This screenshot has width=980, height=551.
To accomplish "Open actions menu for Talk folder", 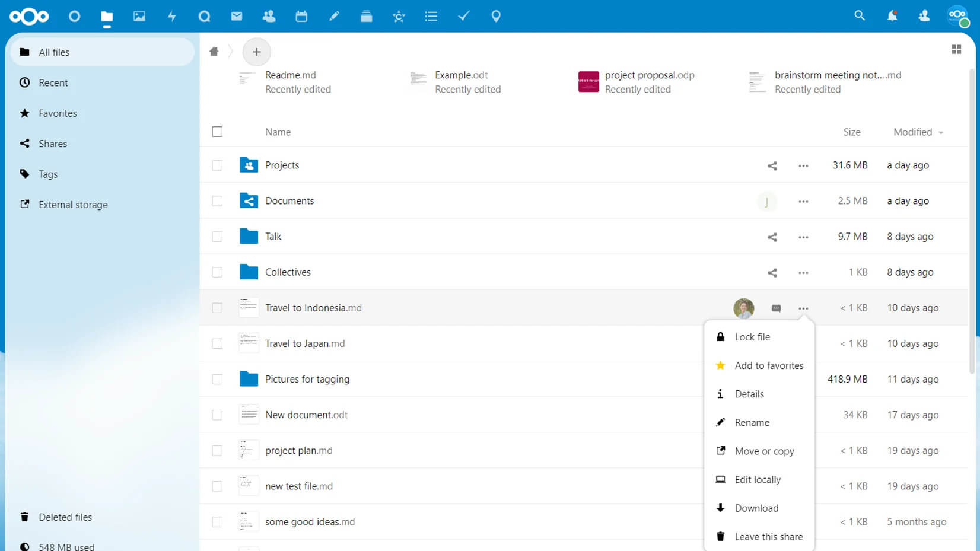I will pos(803,237).
